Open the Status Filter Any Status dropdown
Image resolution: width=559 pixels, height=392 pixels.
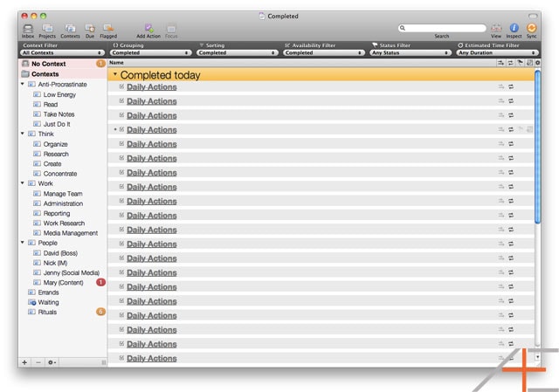pos(411,52)
